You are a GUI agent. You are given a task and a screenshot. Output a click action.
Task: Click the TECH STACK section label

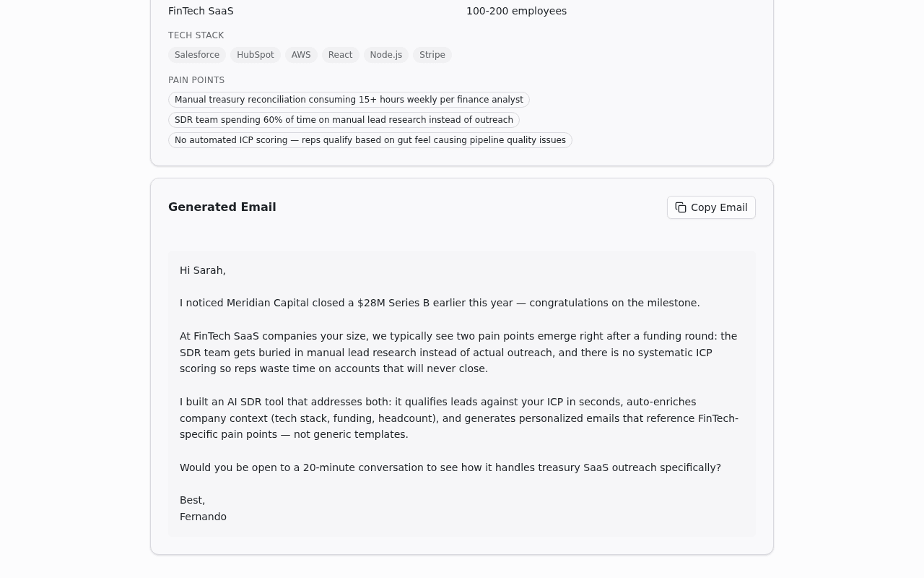pyautogui.click(x=196, y=35)
